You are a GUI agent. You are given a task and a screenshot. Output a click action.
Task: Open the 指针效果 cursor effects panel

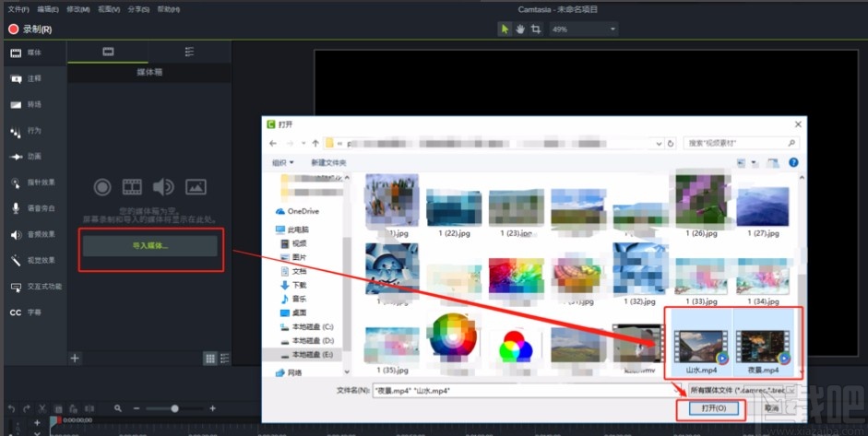coord(32,183)
